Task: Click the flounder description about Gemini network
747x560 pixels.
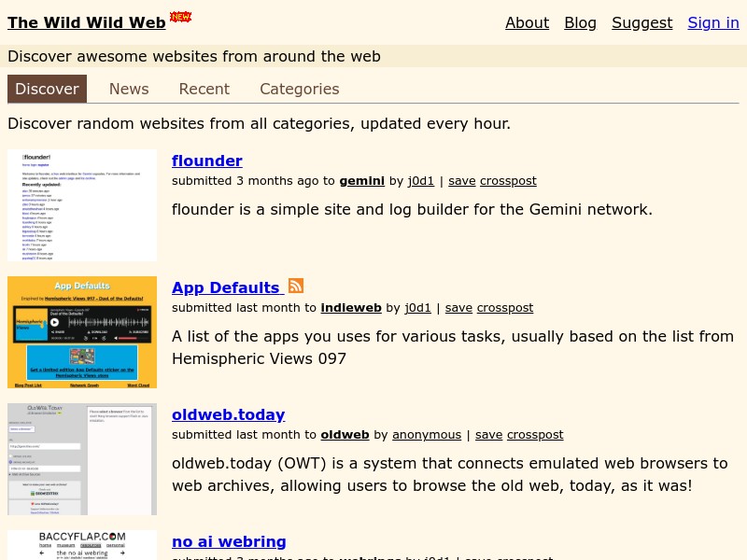Action: click(412, 209)
